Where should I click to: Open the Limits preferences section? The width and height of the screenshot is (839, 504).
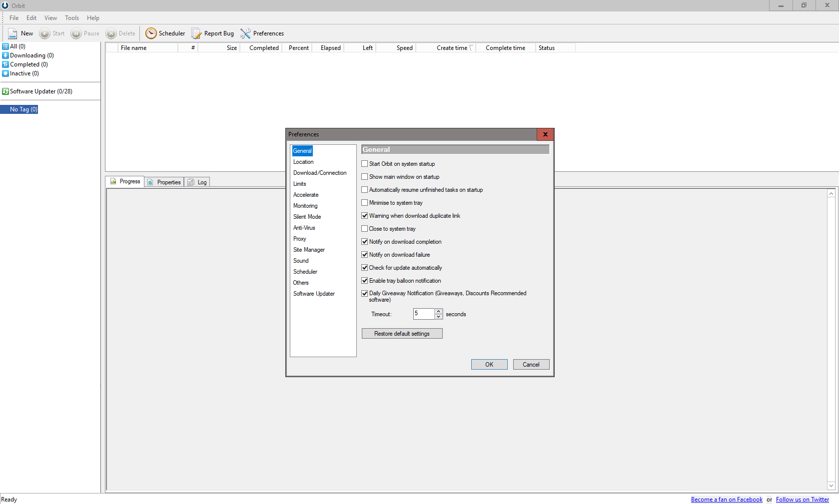click(300, 184)
